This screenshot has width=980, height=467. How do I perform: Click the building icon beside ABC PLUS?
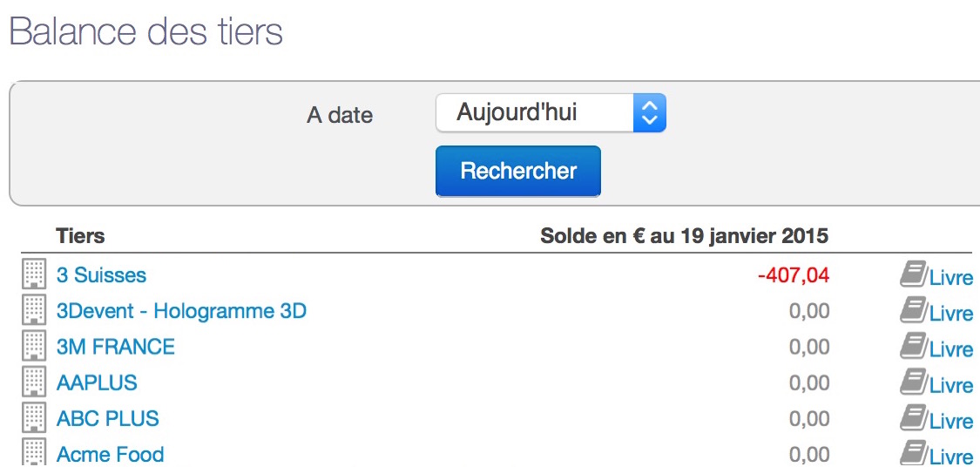click(x=33, y=418)
